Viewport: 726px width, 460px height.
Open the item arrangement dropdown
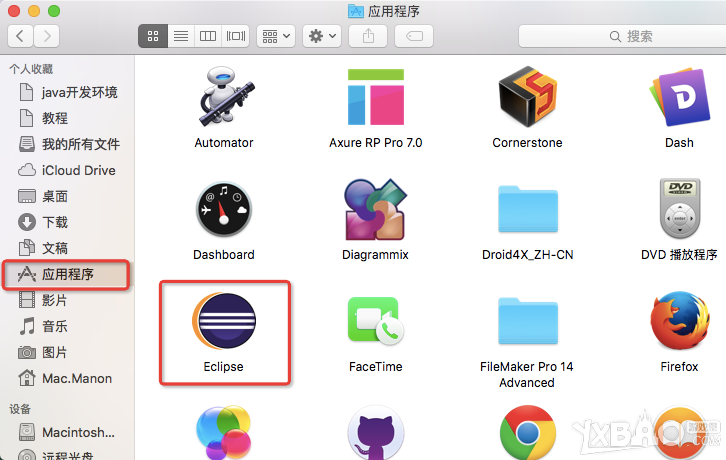click(276, 36)
